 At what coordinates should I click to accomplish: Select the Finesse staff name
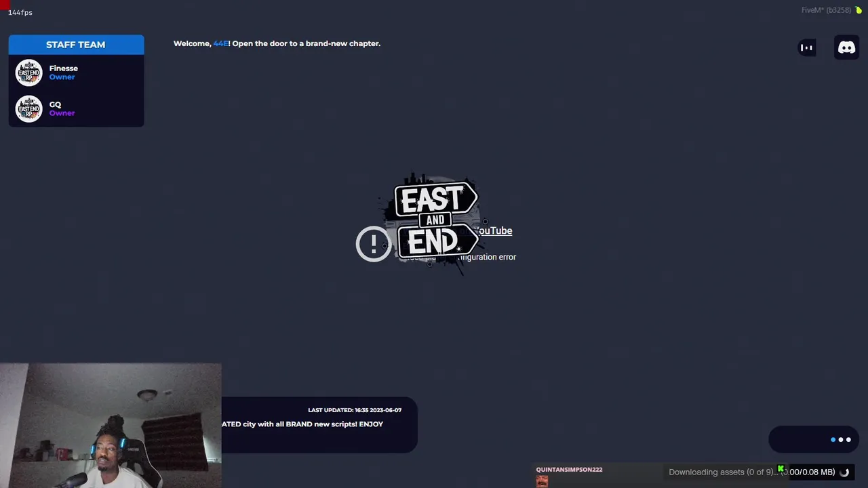pos(64,68)
